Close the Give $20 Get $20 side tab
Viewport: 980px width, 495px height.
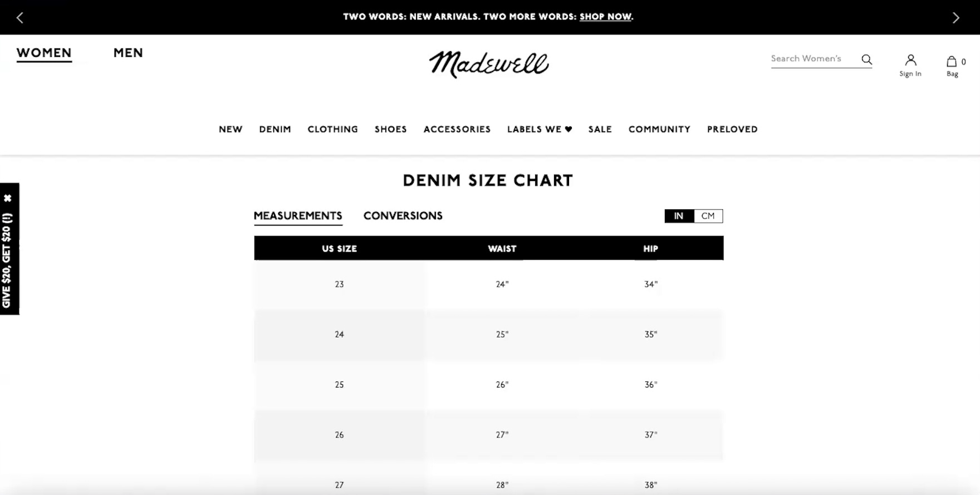(8, 198)
